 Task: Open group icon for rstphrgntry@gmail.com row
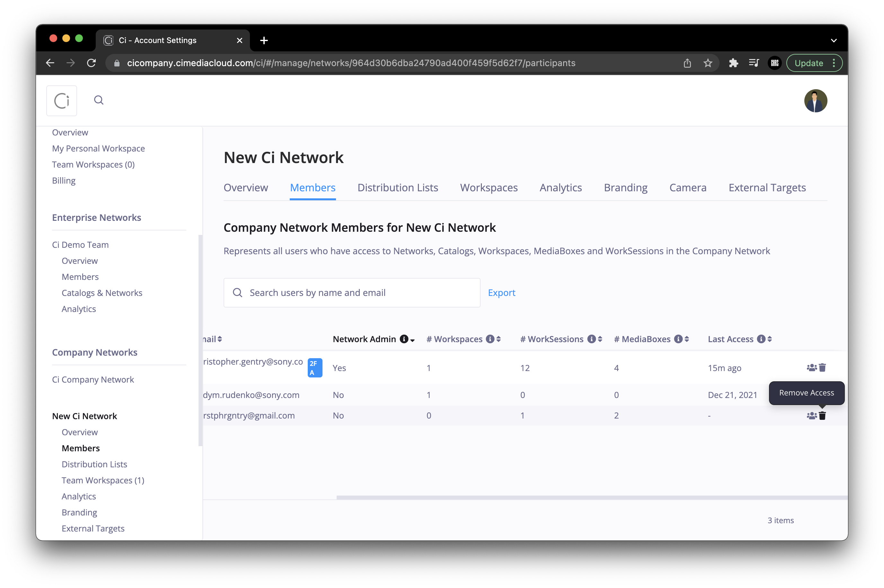pos(812,416)
